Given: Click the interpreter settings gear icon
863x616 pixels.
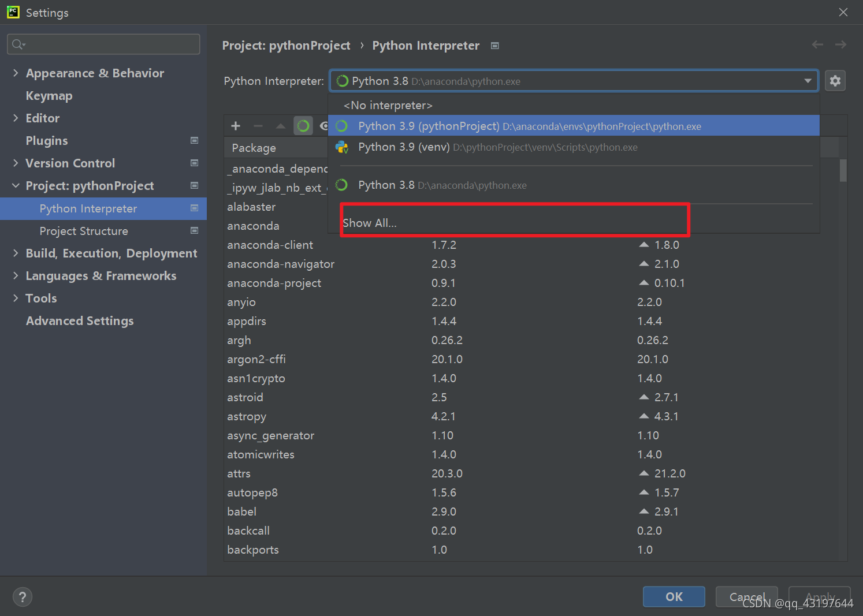Looking at the screenshot, I should 835,81.
